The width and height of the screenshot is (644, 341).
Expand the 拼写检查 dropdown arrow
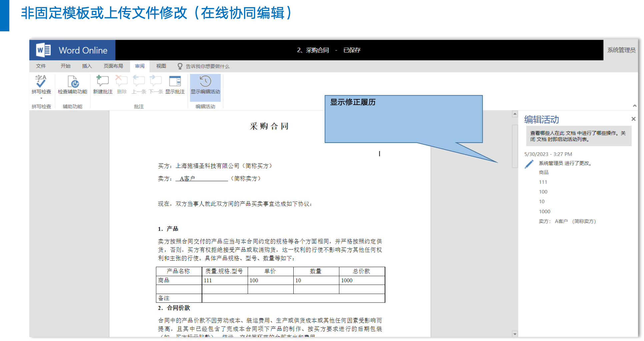tap(41, 98)
